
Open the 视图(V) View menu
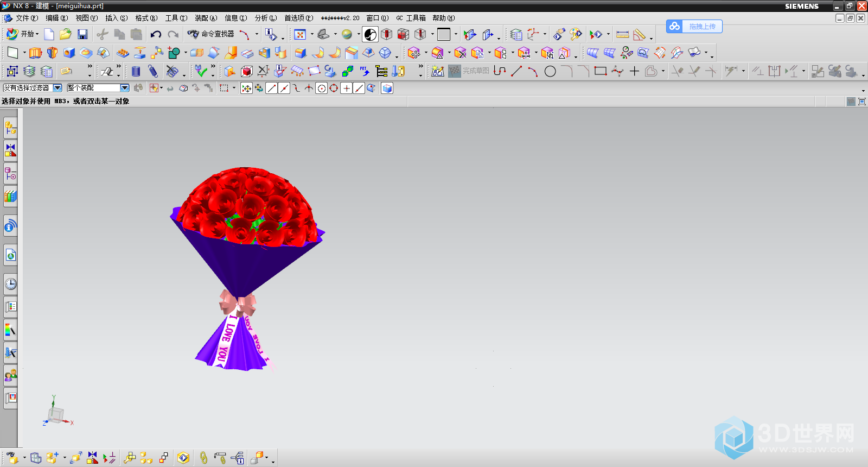[87, 18]
